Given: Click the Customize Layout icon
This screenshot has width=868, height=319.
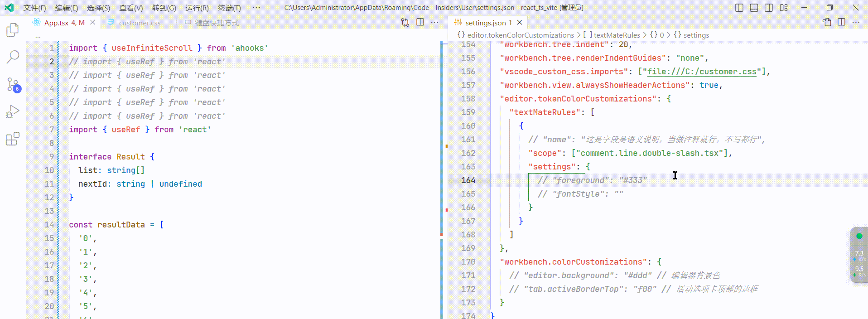Looking at the screenshot, I should click(784, 8).
